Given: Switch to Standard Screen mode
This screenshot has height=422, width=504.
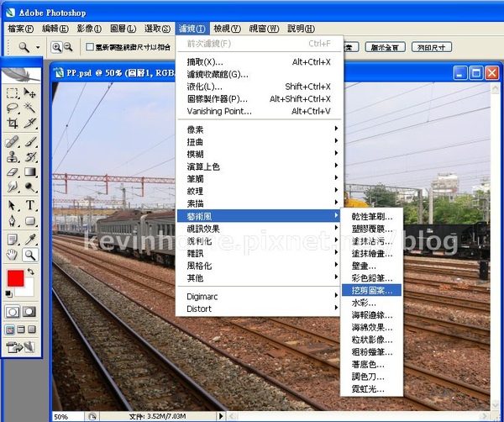Looking at the screenshot, I should click(x=9, y=330).
